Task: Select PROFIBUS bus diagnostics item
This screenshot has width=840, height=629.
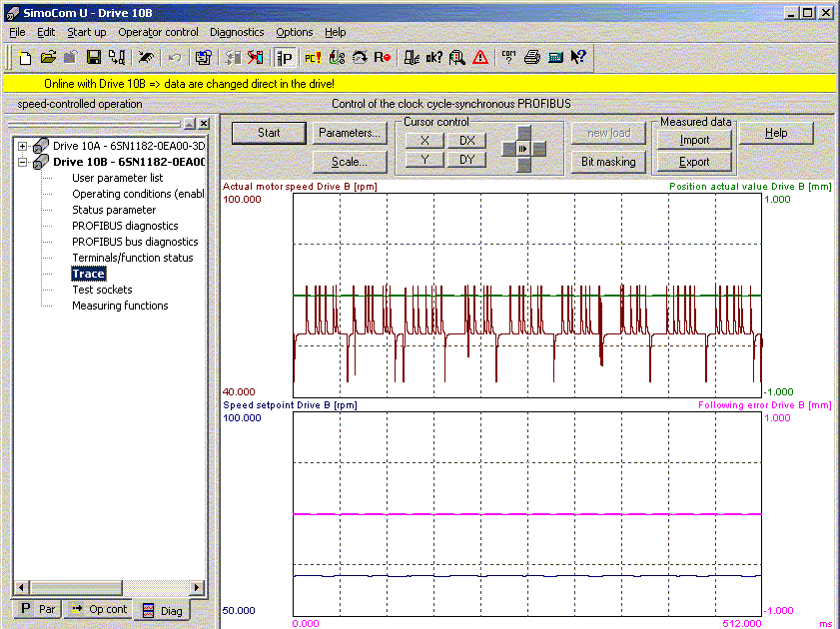Action: 135,242
